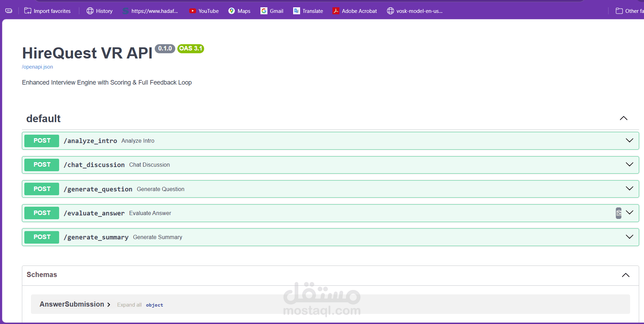Collapse the Schemas section
Screen dimensions: 644x324
coord(626,275)
